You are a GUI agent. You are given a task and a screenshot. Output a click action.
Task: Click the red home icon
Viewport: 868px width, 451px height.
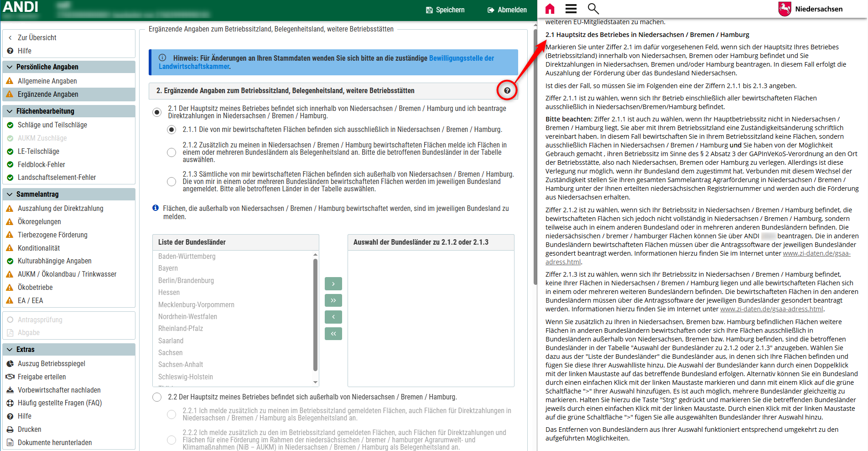click(x=550, y=9)
